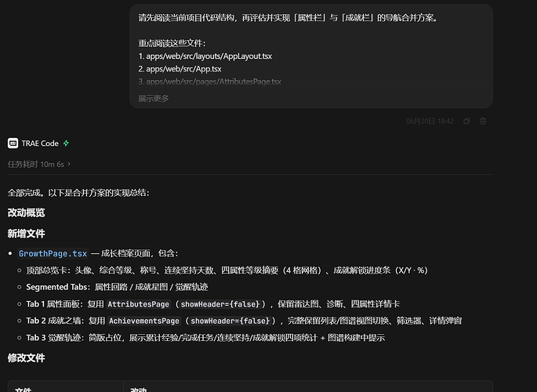The height and width of the screenshot is (392, 537).
Task: Click the first showHeader={false} code snippet
Action: point(220,304)
